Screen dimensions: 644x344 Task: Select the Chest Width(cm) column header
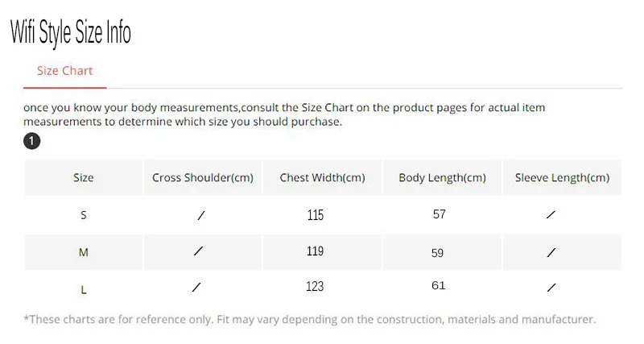[322, 178]
